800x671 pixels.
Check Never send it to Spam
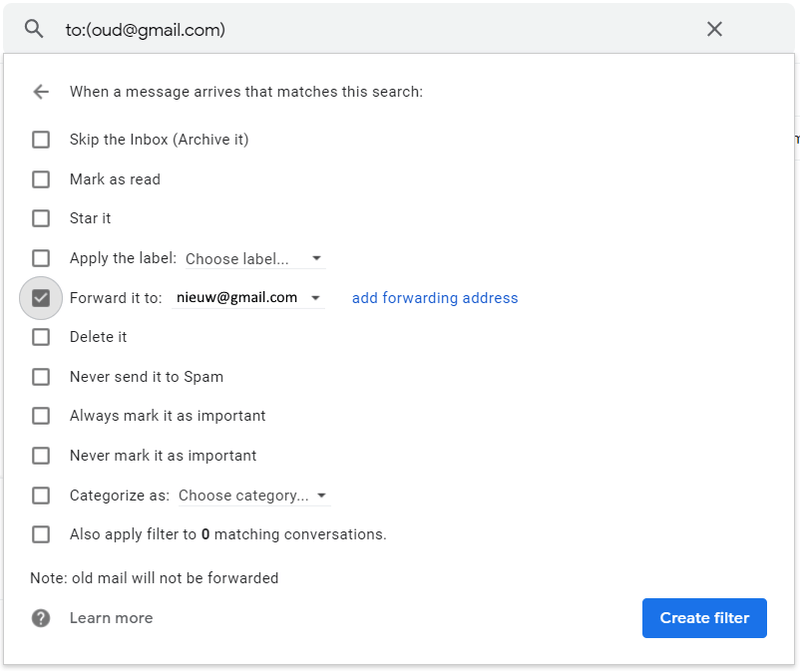41,377
